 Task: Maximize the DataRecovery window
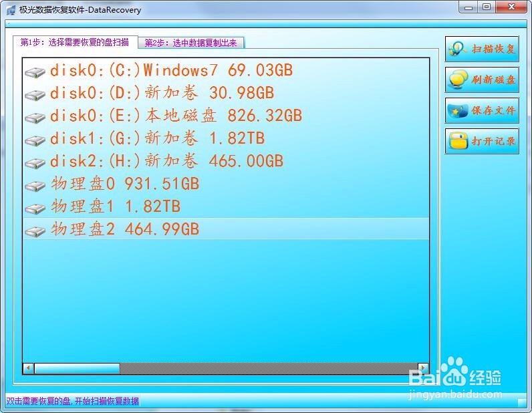[x=487, y=7]
